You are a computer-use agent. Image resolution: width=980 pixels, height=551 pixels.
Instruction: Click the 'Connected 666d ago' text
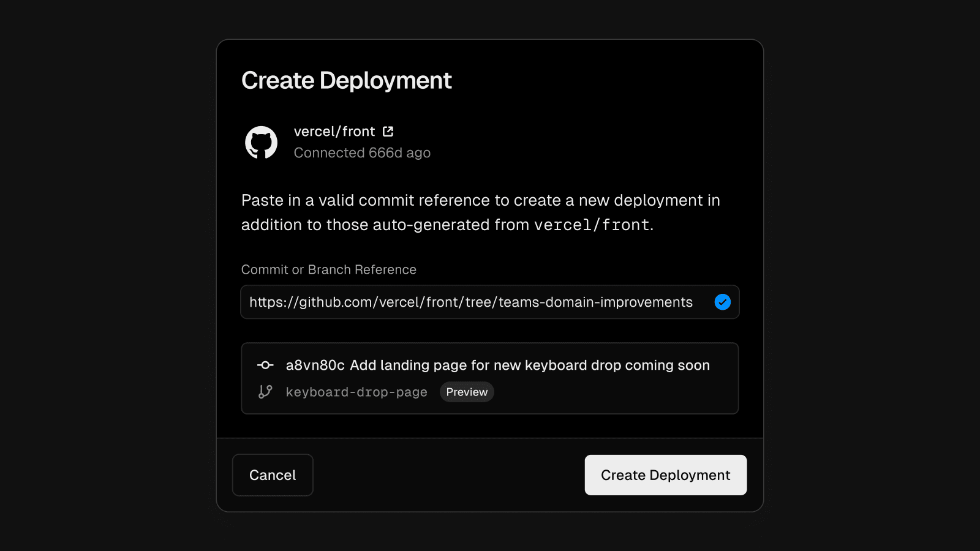click(362, 153)
